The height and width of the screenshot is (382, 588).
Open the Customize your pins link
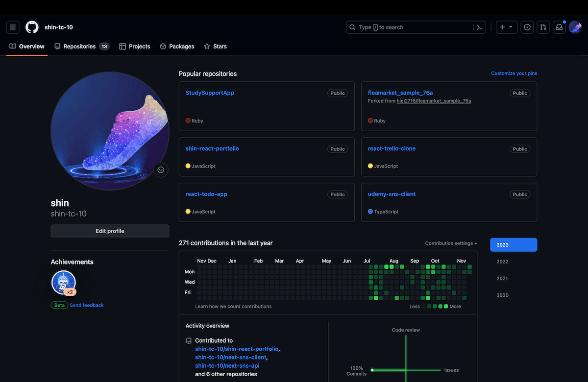click(x=514, y=73)
